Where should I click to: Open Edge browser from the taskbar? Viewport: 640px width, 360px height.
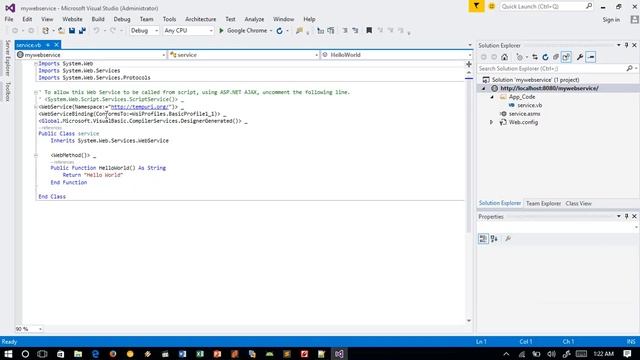point(96,354)
